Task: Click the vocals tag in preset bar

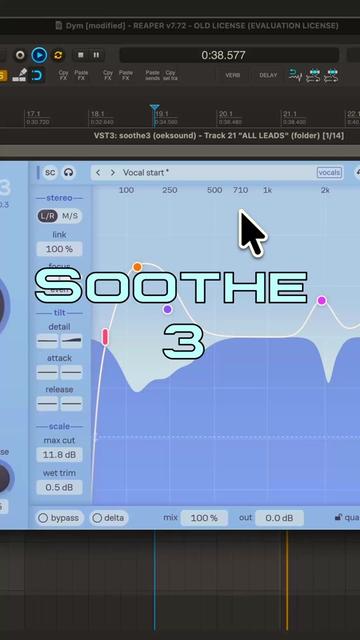Action: coord(329,173)
